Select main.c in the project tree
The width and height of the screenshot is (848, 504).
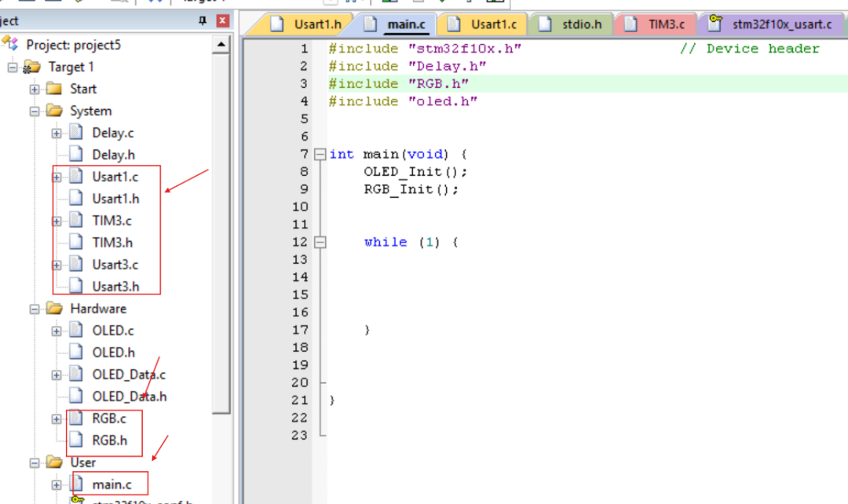[111, 484]
